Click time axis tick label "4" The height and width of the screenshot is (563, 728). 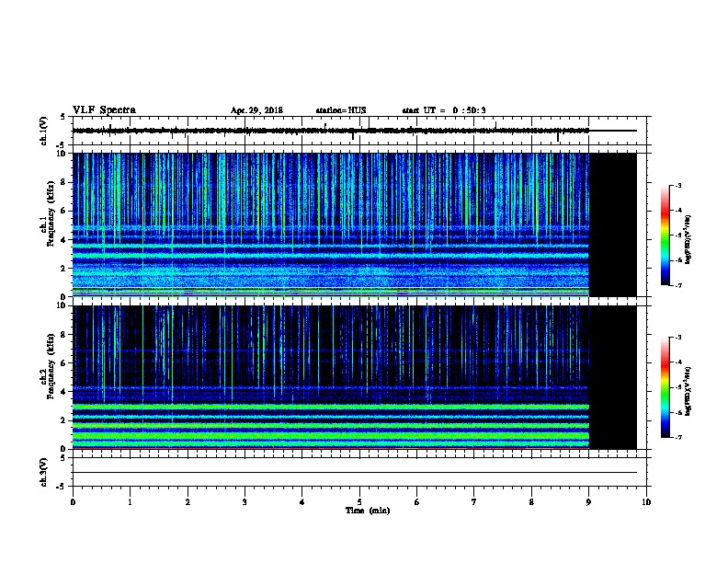(x=302, y=502)
